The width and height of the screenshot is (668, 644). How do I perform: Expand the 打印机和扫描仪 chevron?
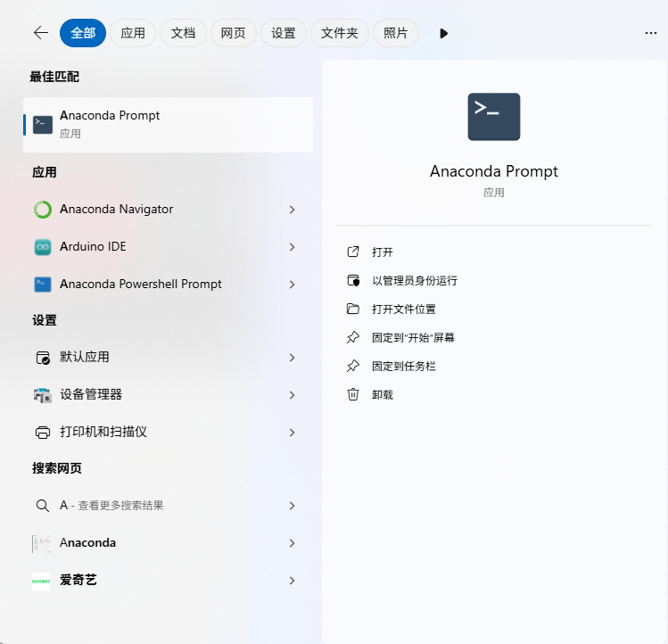292,433
